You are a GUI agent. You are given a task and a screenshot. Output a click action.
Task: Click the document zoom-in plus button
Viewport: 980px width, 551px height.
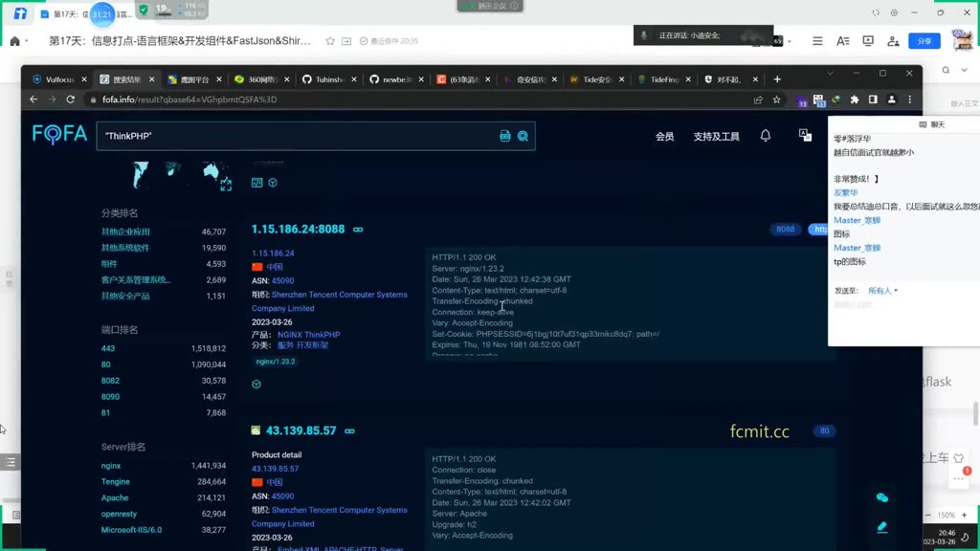click(x=965, y=516)
